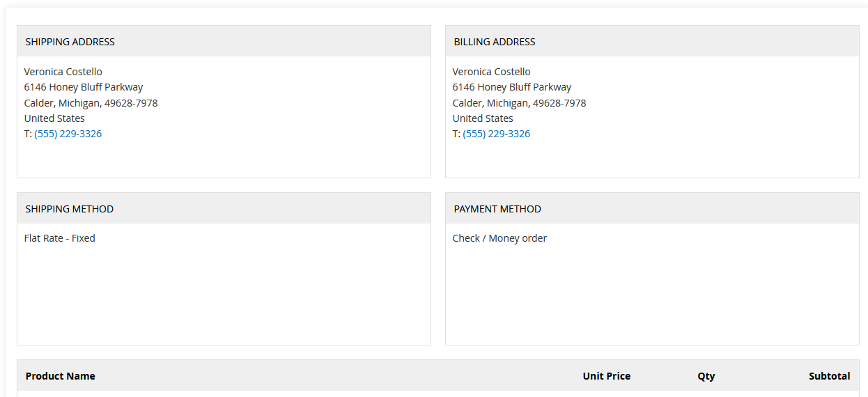Click billing street 6146 Honey Bluff Parkway

pyautogui.click(x=511, y=87)
